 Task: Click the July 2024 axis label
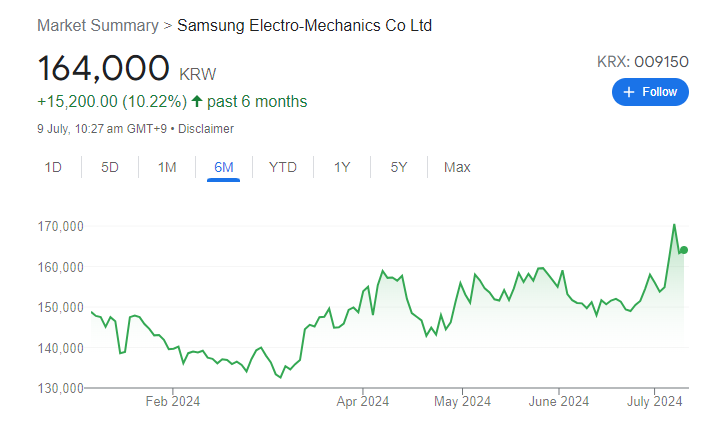(x=655, y=402)
